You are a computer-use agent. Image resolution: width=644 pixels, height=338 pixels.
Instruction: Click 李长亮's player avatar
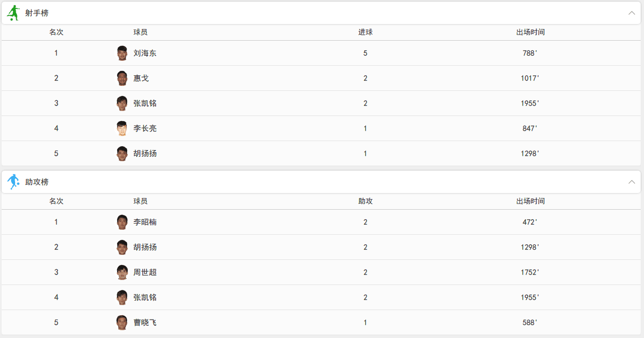pyautogui.click(x=122, y=128)
